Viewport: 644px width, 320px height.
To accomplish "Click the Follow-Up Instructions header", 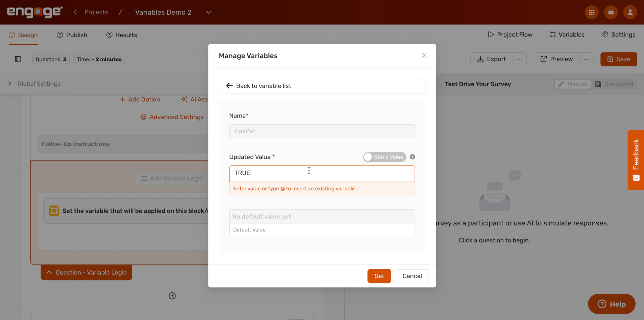I will point(123,144).
